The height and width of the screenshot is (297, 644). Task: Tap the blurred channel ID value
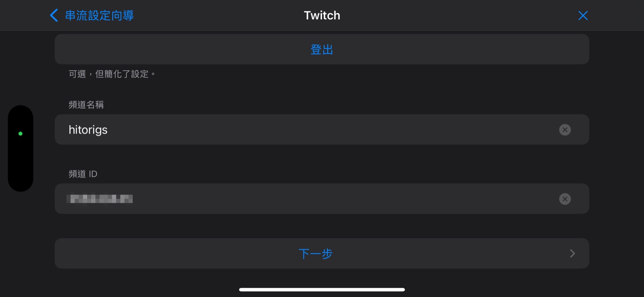pyautogui.click(x=100, y=199)
